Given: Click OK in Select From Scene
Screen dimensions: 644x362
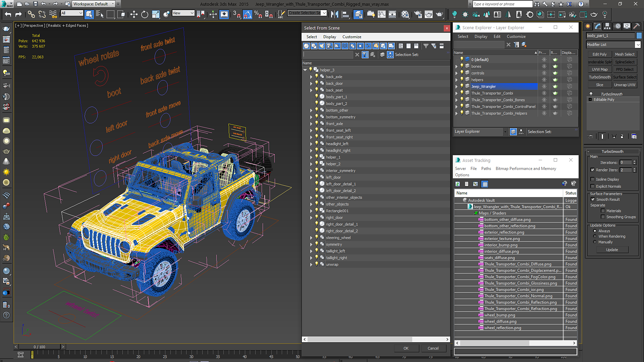Looking at the screenshot, I should click(x=406, y=348).
